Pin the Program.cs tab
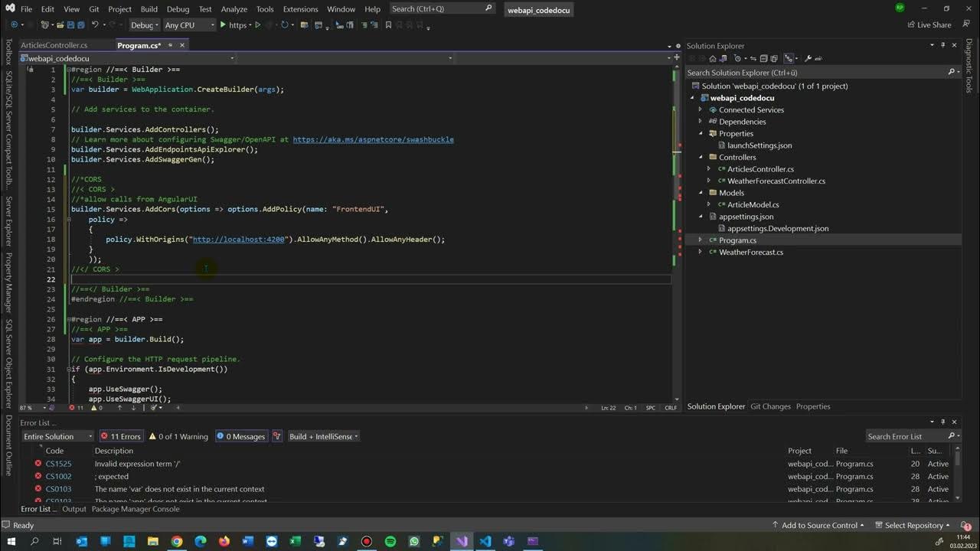The image size is (980, 551). pyautogui.click(x=169, y=45)
